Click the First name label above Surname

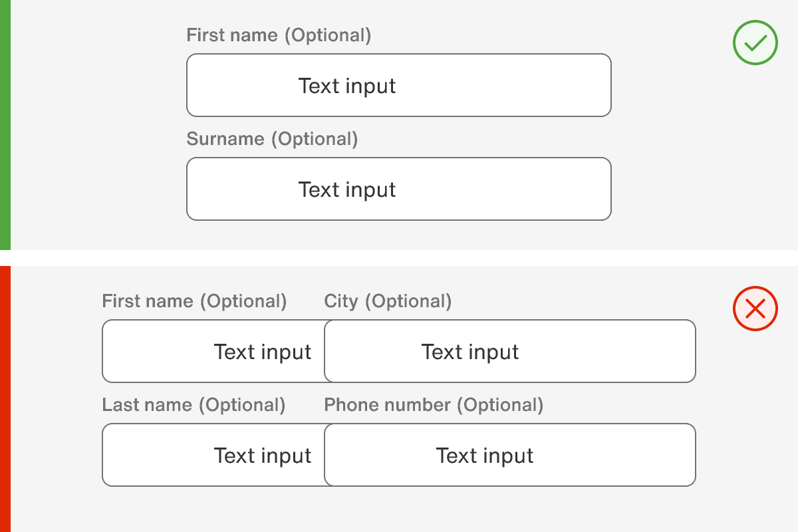(x=279, y=35)
